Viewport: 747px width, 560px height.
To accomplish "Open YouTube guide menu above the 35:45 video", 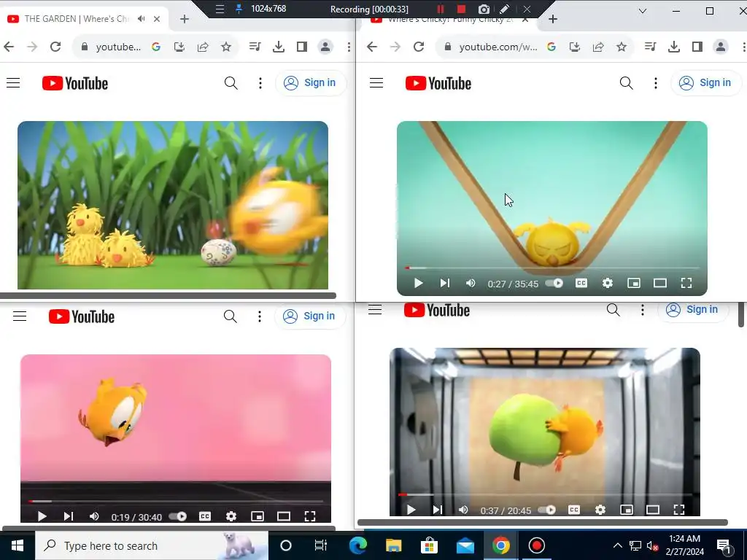I will (376, 83).
